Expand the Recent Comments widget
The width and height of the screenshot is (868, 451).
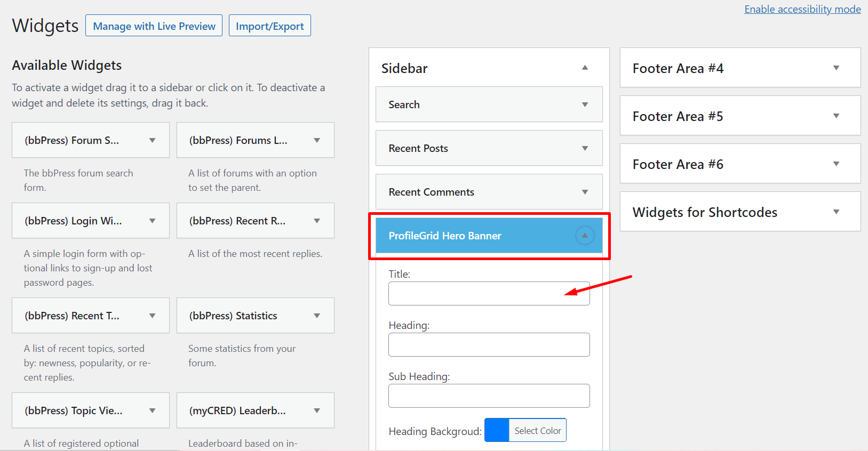tap(585, 192)
